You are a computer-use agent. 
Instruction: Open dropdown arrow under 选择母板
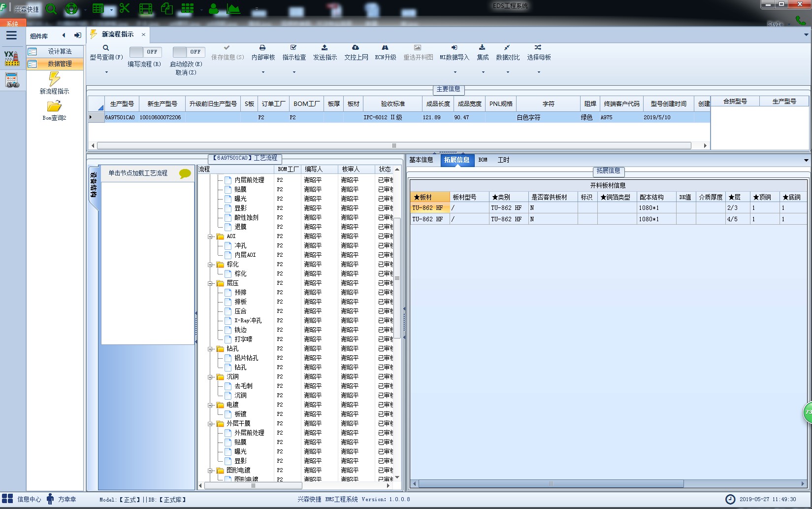pos(539,72)
